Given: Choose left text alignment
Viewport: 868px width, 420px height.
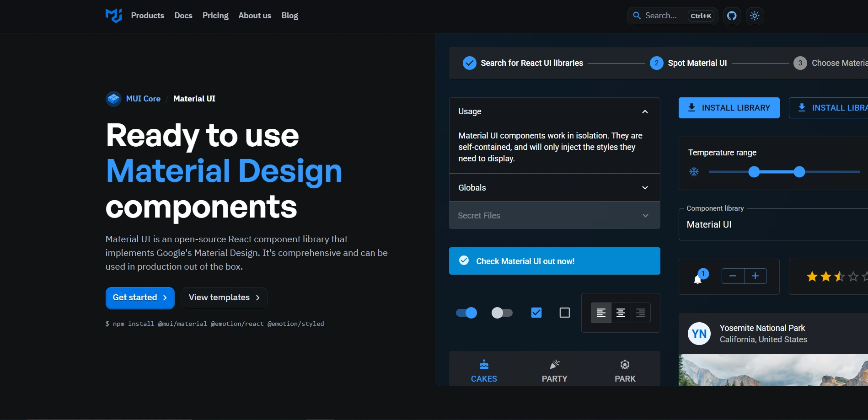Looking at the screenshot, I should pos(601,313).
